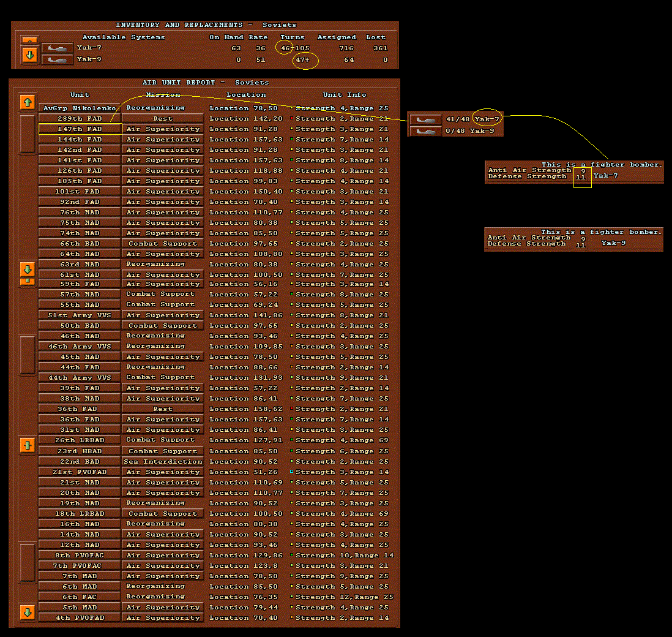Click Sea Interdiction mission for 22nd BAD

(x=162, y=461)
